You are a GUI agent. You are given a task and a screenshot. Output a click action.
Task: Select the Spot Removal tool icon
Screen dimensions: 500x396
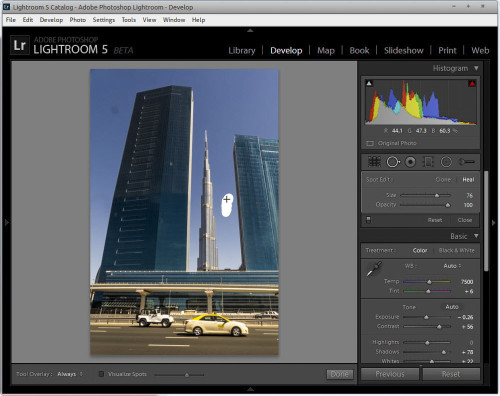[x=393, y=162]
